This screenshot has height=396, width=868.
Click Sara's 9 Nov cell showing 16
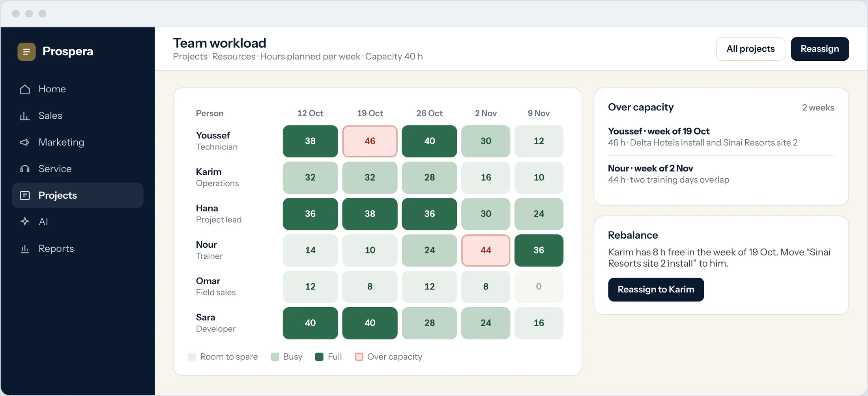pos(539,323)
